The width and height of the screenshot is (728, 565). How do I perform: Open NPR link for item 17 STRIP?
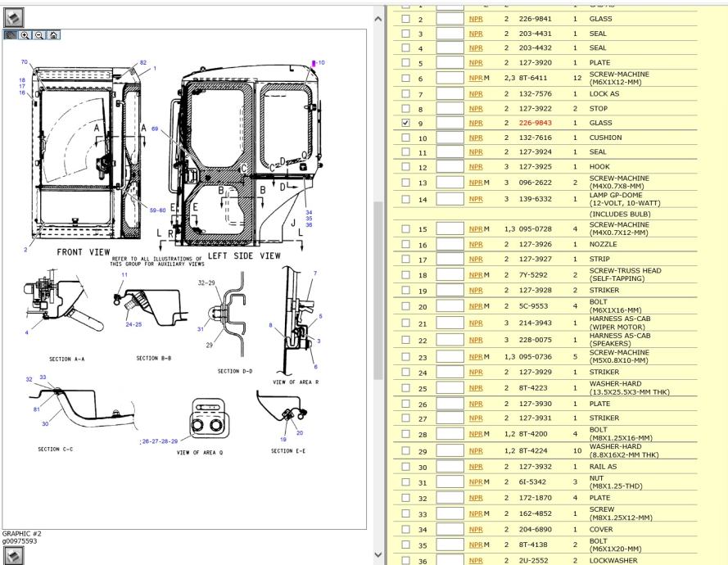coord(476,259)
